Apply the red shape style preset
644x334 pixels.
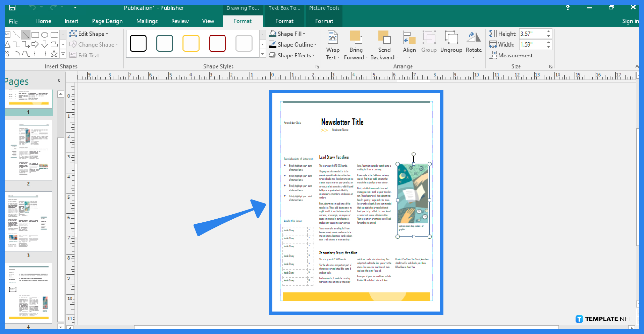(x=217, y=43)
